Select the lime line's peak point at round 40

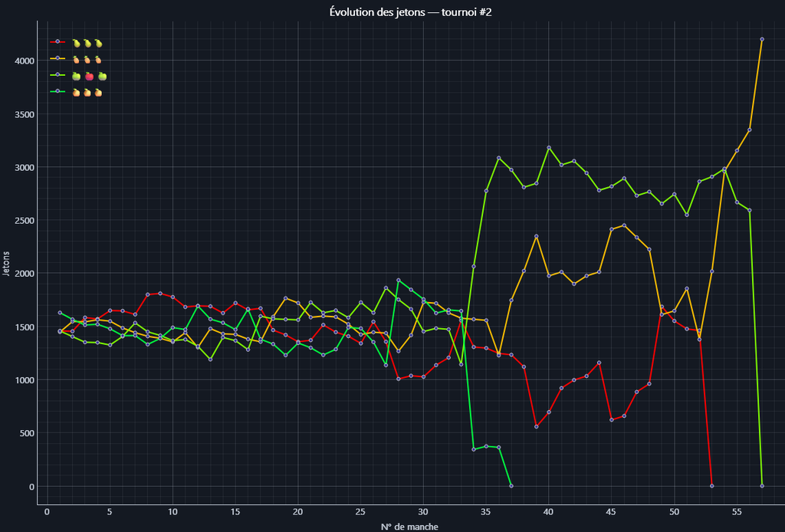pyautogui.click(x=549, y=148)
